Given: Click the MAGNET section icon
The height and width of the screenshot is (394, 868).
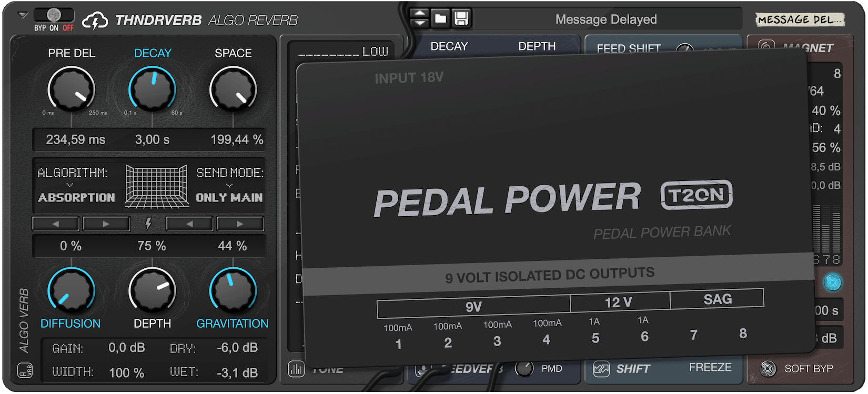Looking at the screenshot, I should pyautogui.click(x=766, y=47).
